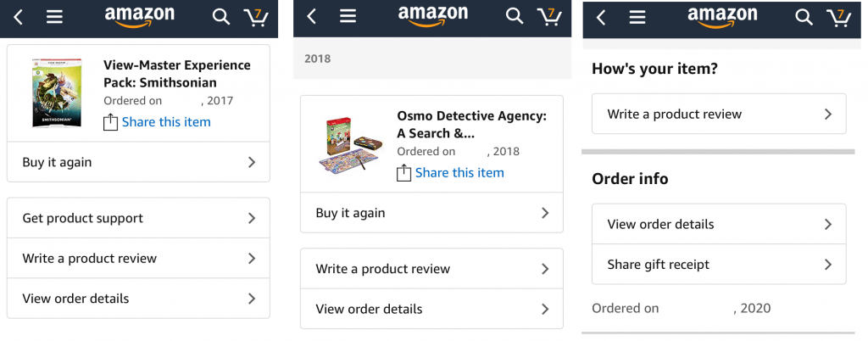This screenshot has height=341, width=868.
Task: Choose Write a product review under How's your item
Action: (718, 115)
